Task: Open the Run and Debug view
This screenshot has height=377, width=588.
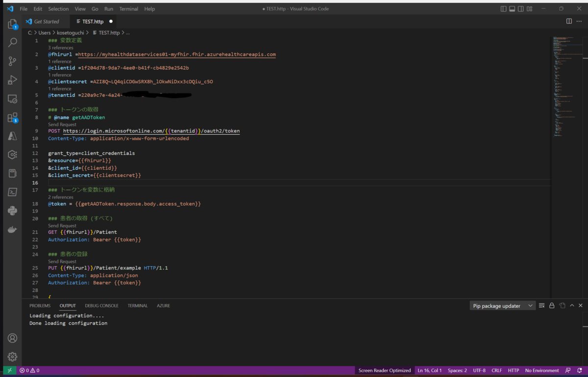Action: (13, 80)
